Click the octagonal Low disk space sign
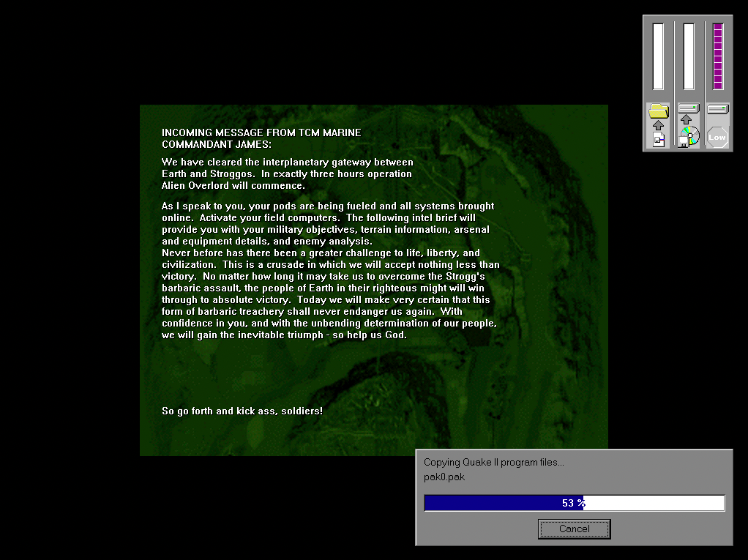 717,138
